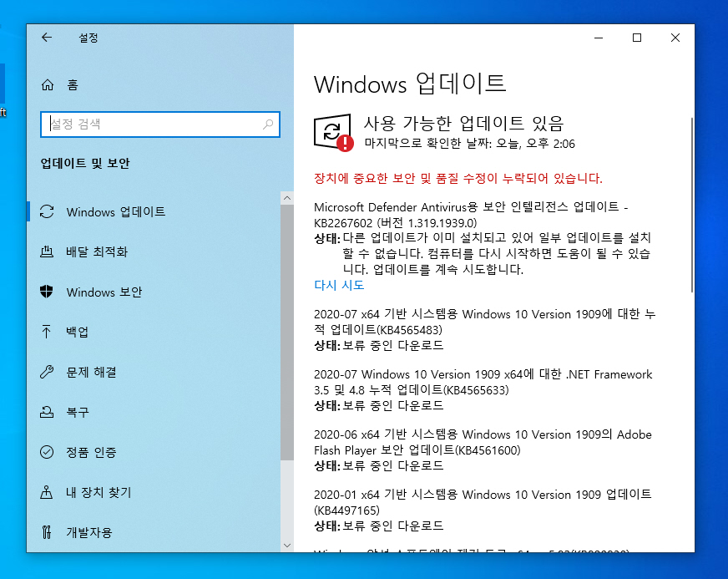Click the red missing security fixes warning
The height and width of the screenshot is (579, 728).
(x=458, y=179)
